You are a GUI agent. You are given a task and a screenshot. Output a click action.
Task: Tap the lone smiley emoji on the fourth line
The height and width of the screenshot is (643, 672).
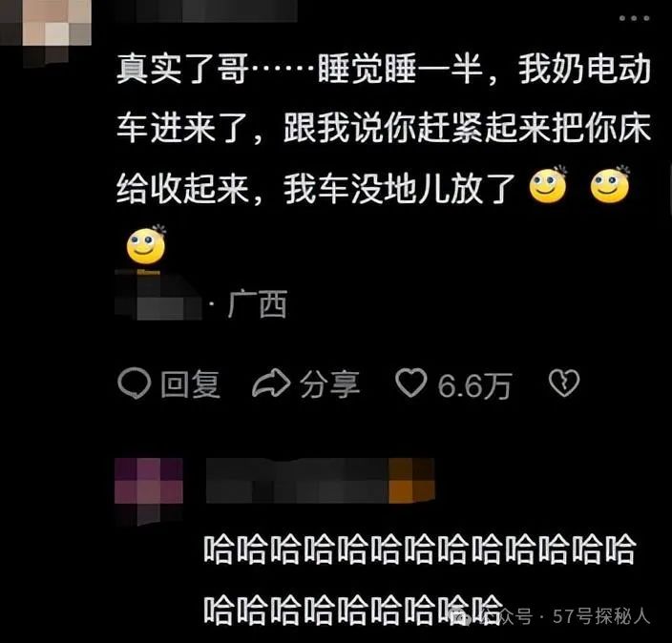tap(146, 245)
